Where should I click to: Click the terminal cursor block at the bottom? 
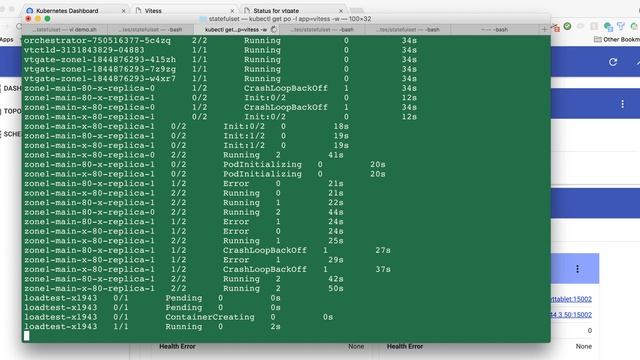[27, 336]
